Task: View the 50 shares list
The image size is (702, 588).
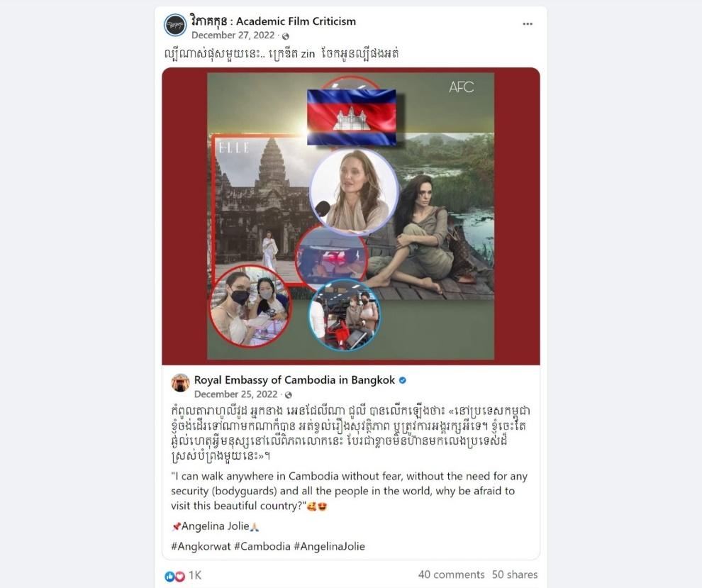Action: pos(515,575)
